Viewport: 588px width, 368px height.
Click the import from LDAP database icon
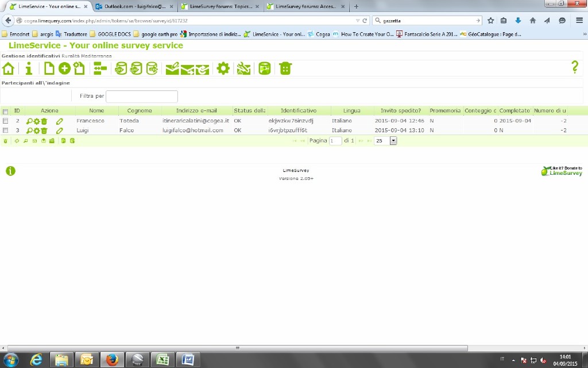[136, 68]
